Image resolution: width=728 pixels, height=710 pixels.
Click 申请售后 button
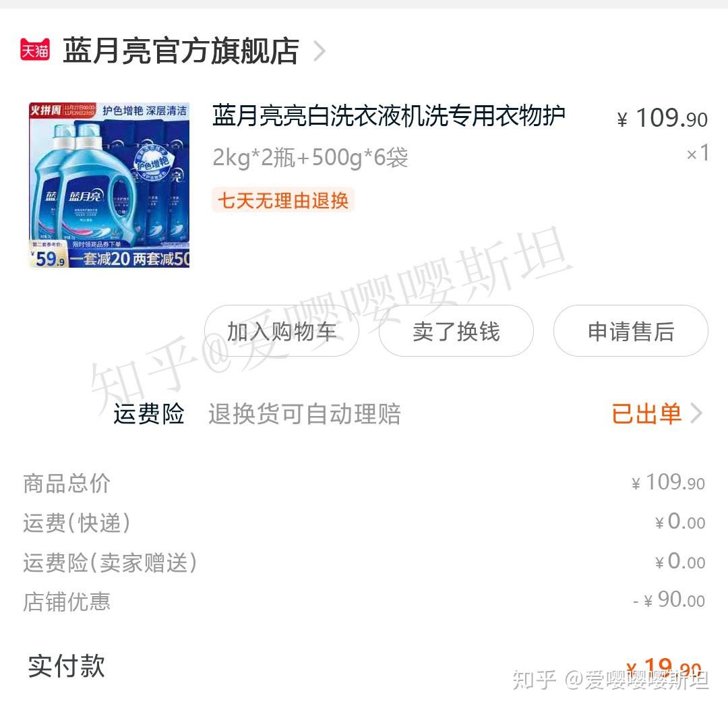631,331
